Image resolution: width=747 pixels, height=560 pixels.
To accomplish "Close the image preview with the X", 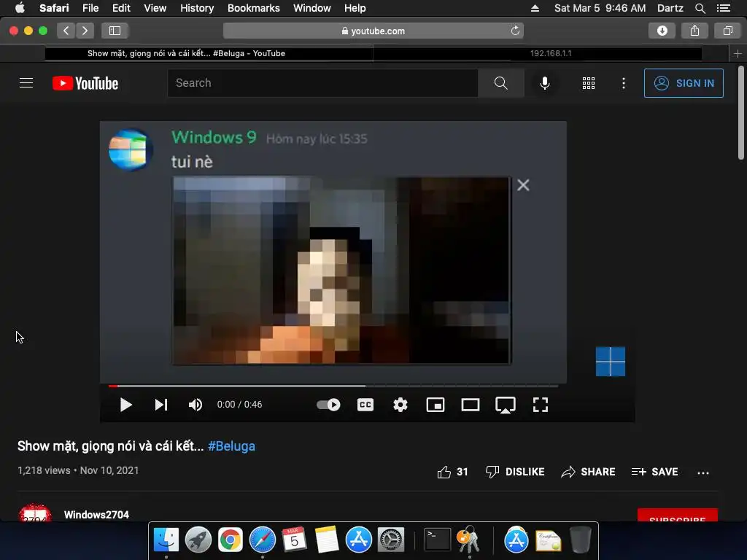I will coord(523,184).
